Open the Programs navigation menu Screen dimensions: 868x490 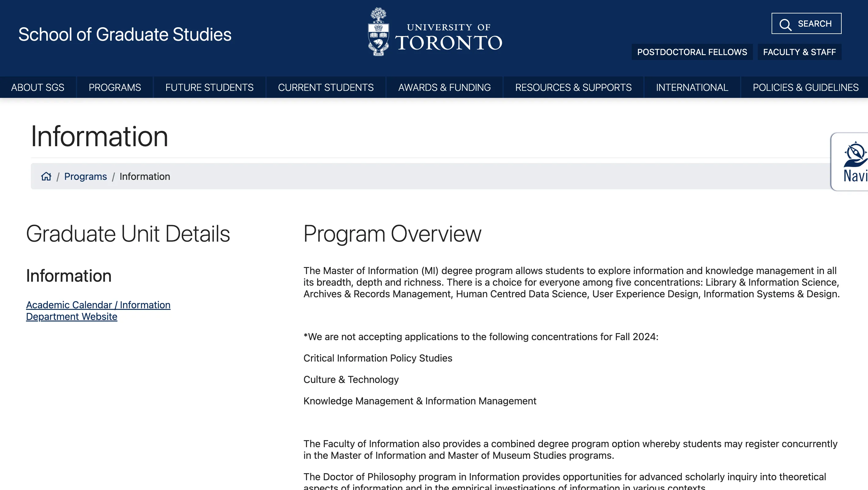point(114,87)
